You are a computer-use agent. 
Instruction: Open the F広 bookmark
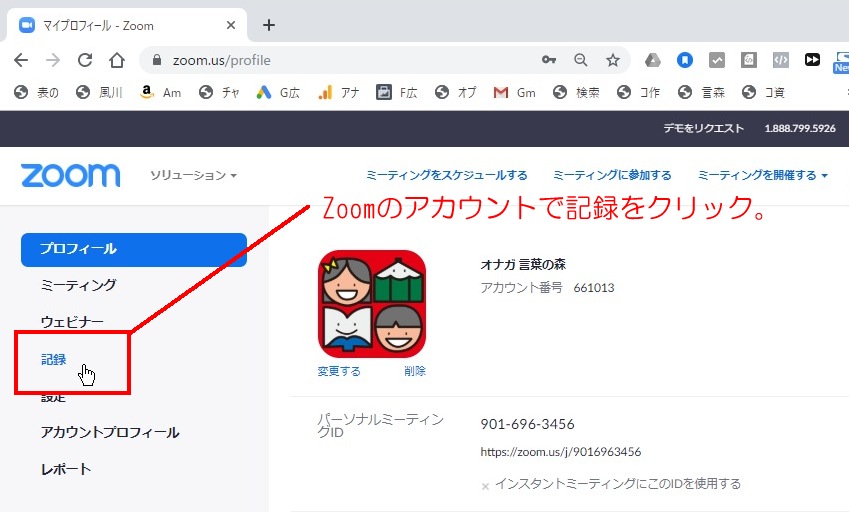(x=397, y=93)
